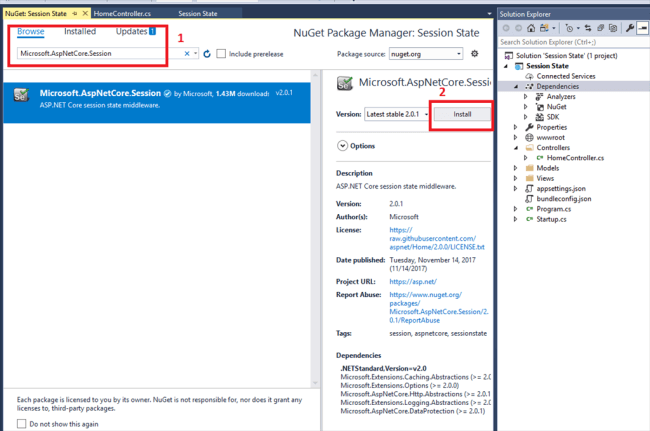Switch to the Browse tab
This screenshot has width=650, height=431.
(31, 31)
